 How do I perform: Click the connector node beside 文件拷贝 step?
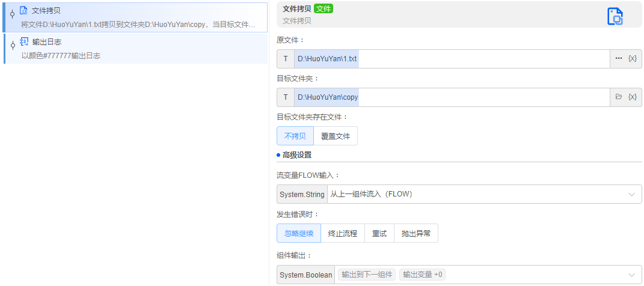12,14
